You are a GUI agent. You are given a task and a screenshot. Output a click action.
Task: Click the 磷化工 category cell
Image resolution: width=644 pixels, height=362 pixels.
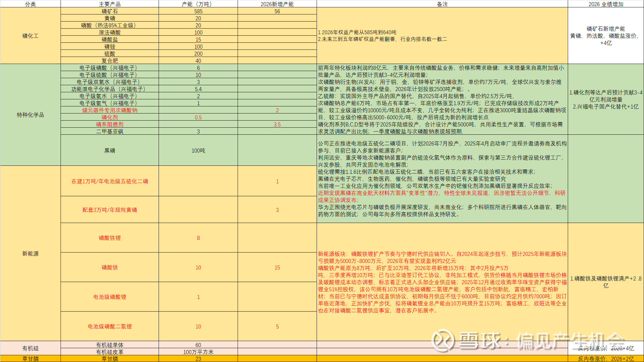(30, 36)
